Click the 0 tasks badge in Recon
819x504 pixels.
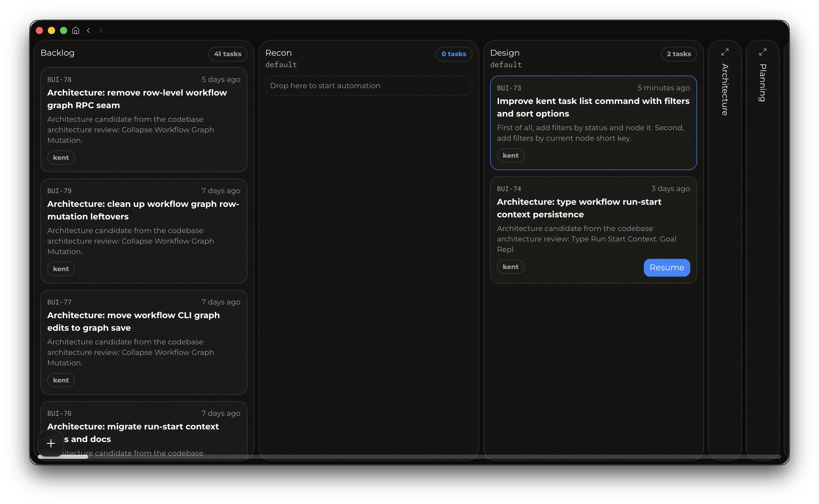(x=454, y=54)
